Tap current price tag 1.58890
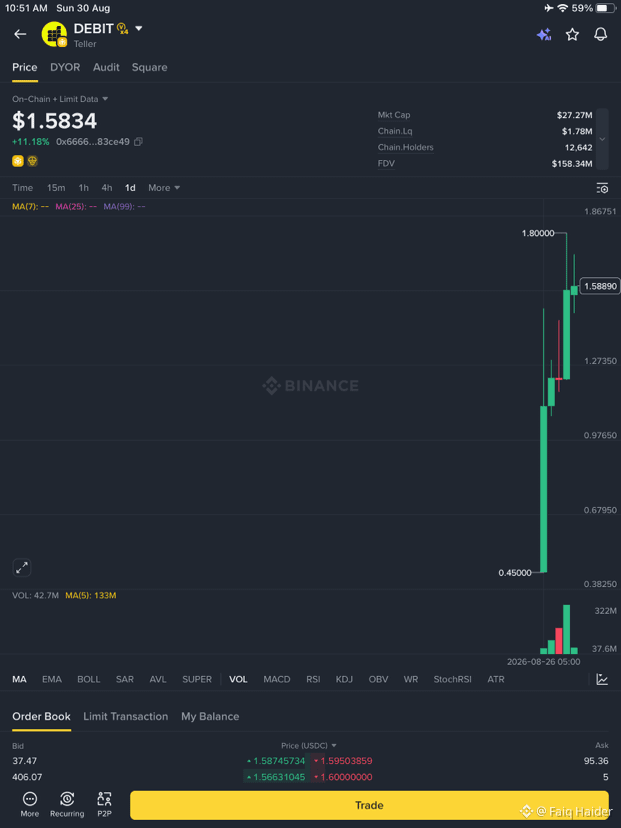The image size is (621, 828). tap(600, 286)
